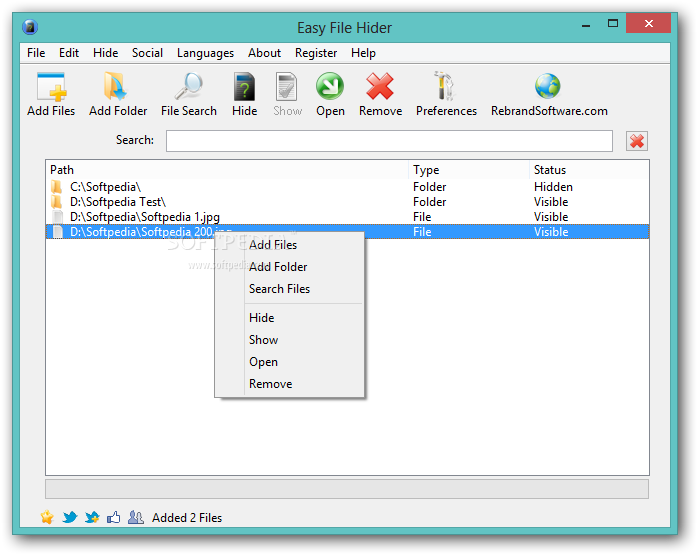Click the people/friends icon
This screenshot has width=698, height=555.
136,517
